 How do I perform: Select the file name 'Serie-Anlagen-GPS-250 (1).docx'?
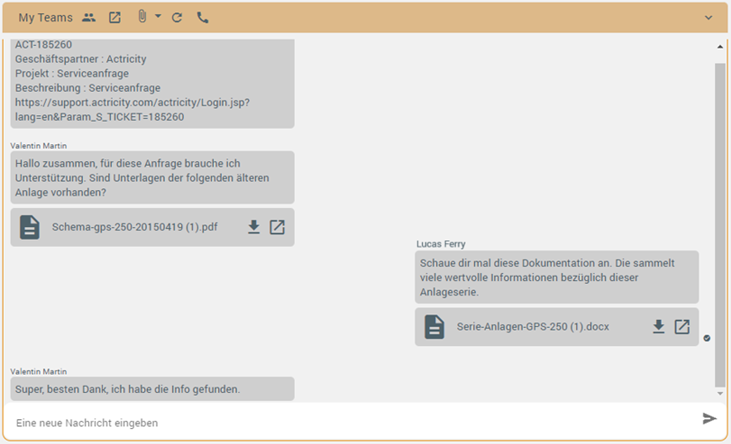click(533, 326)
